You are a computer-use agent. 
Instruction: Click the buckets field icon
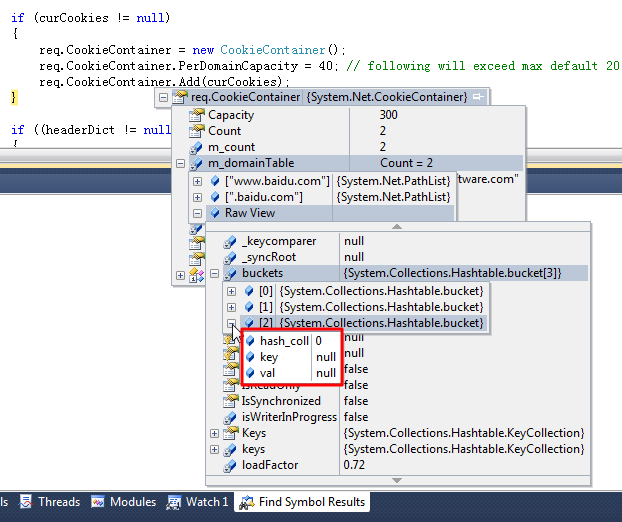point(230,273)
